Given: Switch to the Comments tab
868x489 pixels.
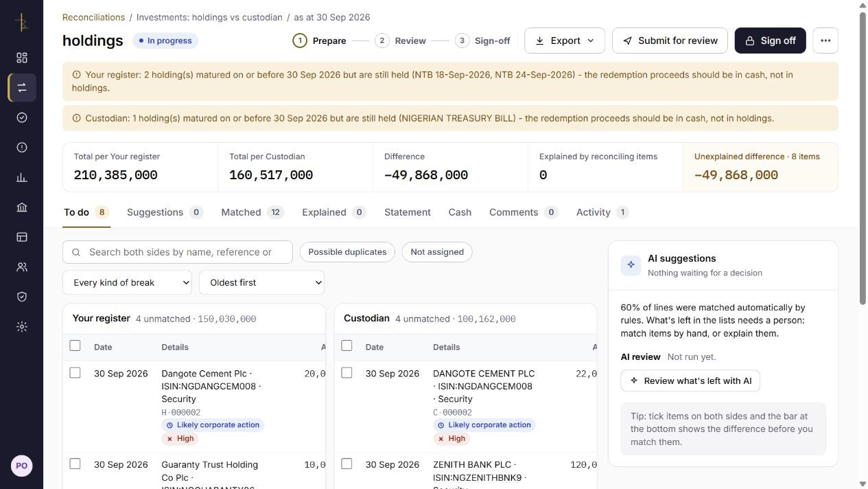Looking at the screenshot, I should 524,212.
